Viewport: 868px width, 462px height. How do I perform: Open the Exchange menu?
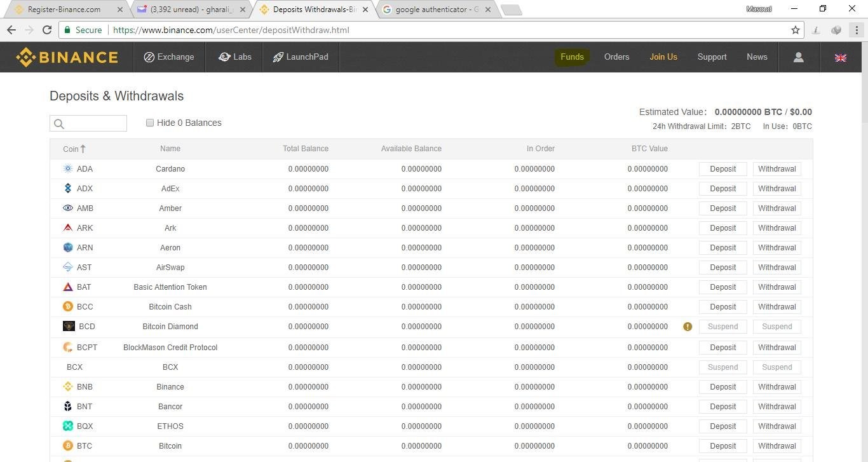point(169,57)
